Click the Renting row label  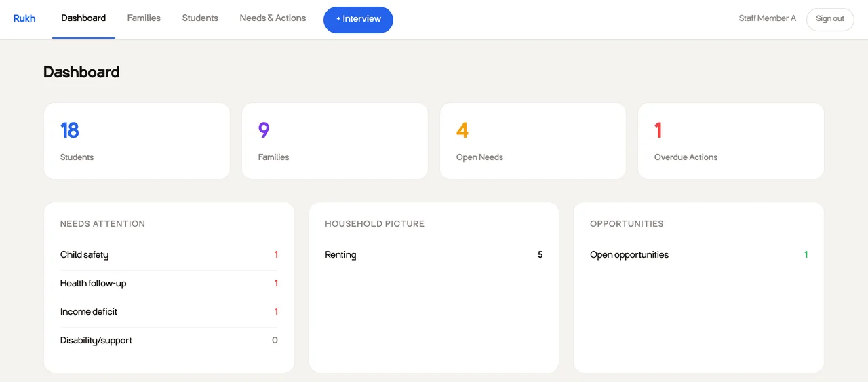click(x=340, y=255)
